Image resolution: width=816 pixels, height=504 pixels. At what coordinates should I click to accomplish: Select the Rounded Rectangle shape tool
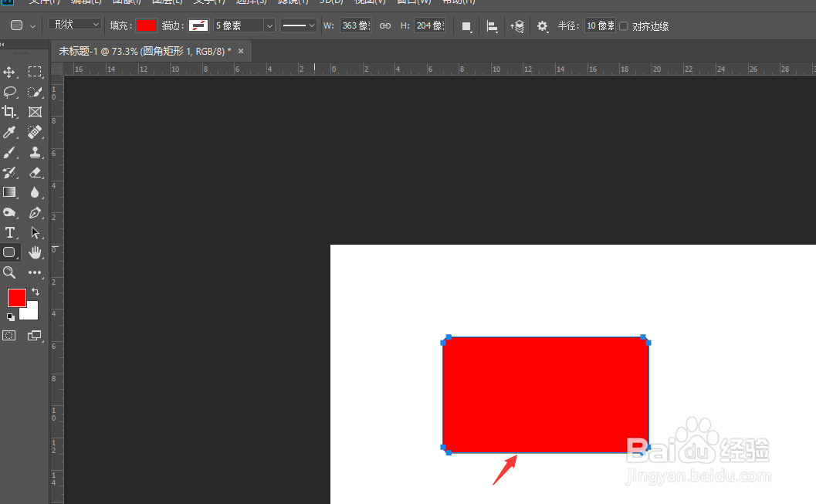tap(9, 252)
